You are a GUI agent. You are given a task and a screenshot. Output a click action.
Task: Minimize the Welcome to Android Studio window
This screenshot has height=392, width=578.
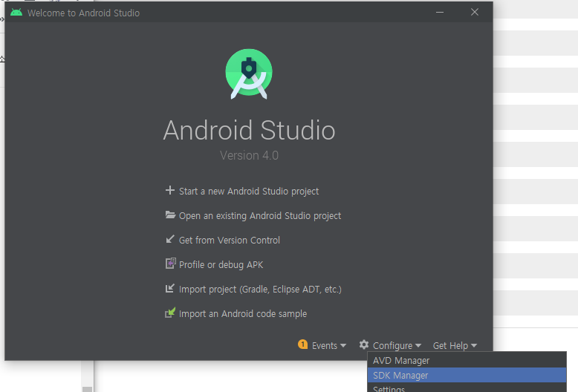[439, 12]
